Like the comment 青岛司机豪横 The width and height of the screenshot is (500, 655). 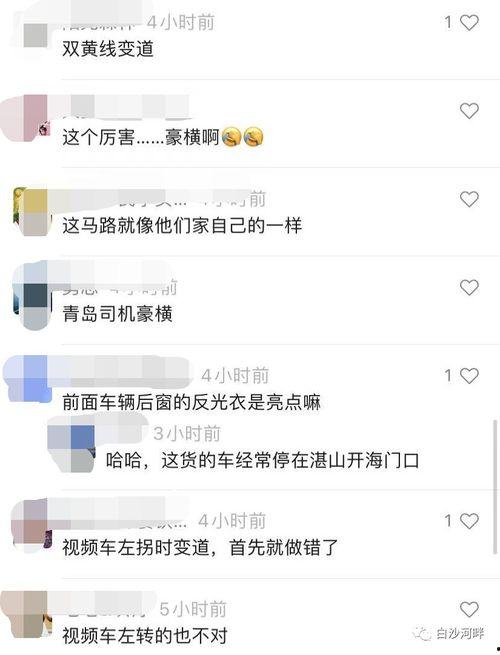(469, 288)
